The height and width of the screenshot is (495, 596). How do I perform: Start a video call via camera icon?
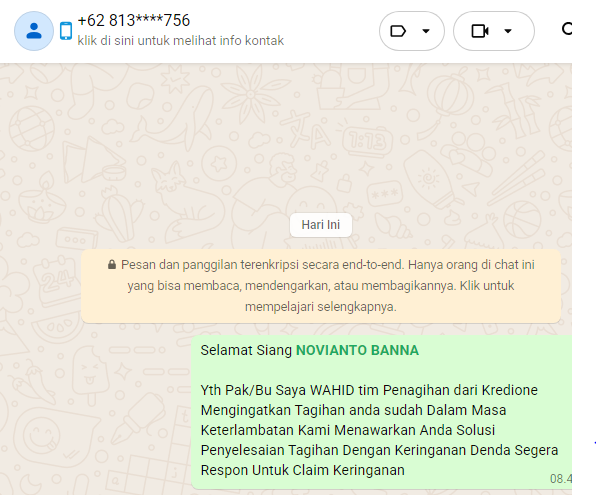point(480,31)
